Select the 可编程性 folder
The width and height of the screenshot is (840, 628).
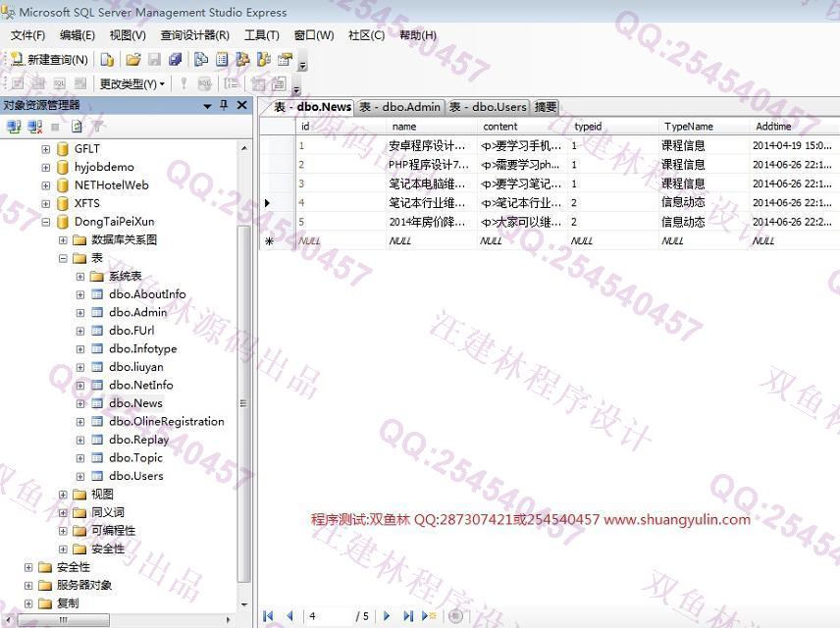(x=113, y=531)
